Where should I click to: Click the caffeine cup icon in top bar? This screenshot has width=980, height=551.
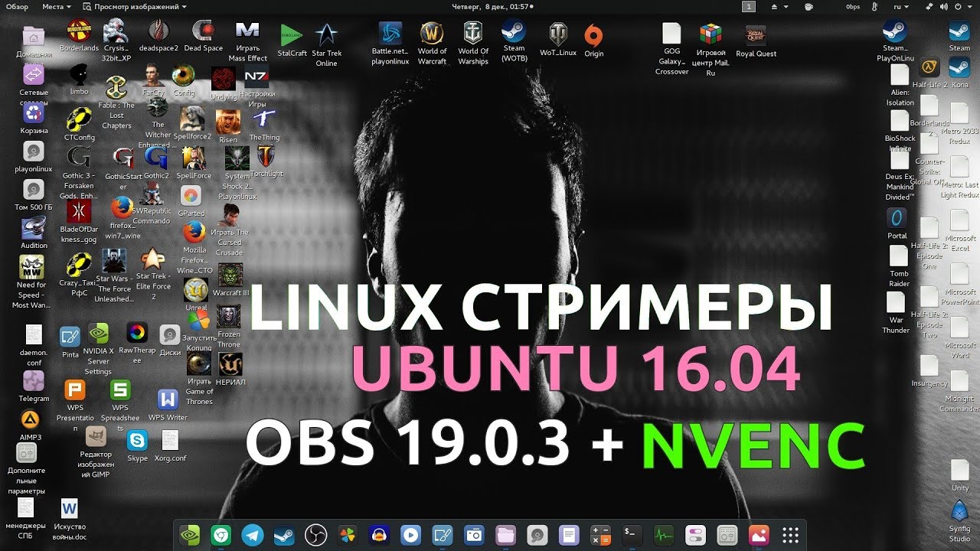(809, 6)
